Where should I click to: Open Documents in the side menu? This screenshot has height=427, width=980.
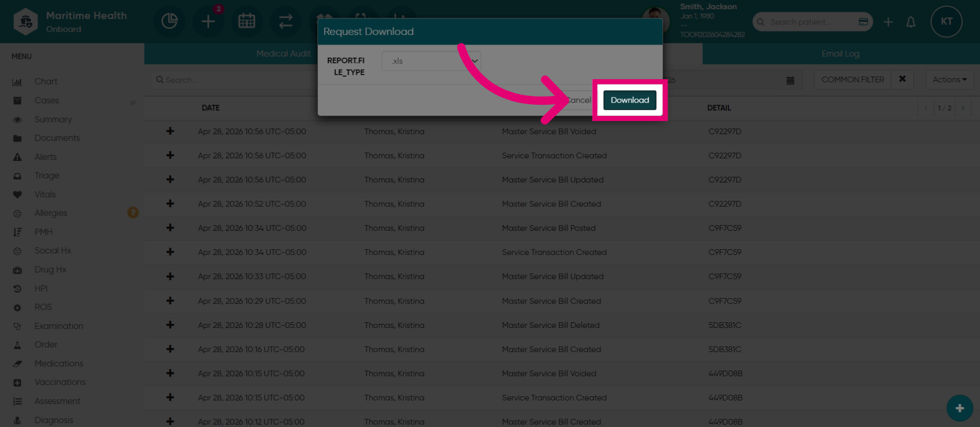[x=57, y=138]
